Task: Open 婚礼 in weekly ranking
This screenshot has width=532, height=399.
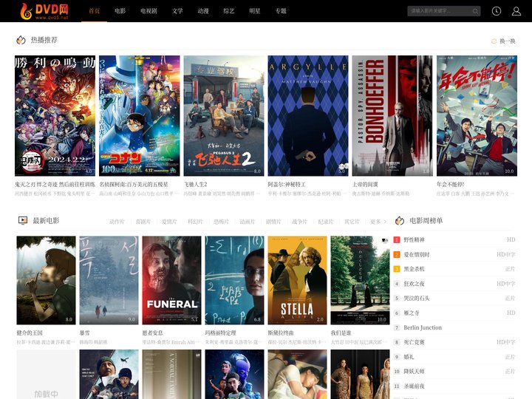Action: tap(409, 357)
